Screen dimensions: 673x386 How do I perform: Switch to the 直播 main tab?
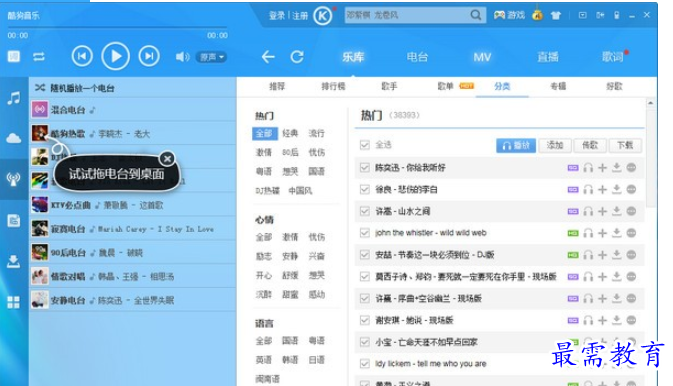tap(548, 57)
